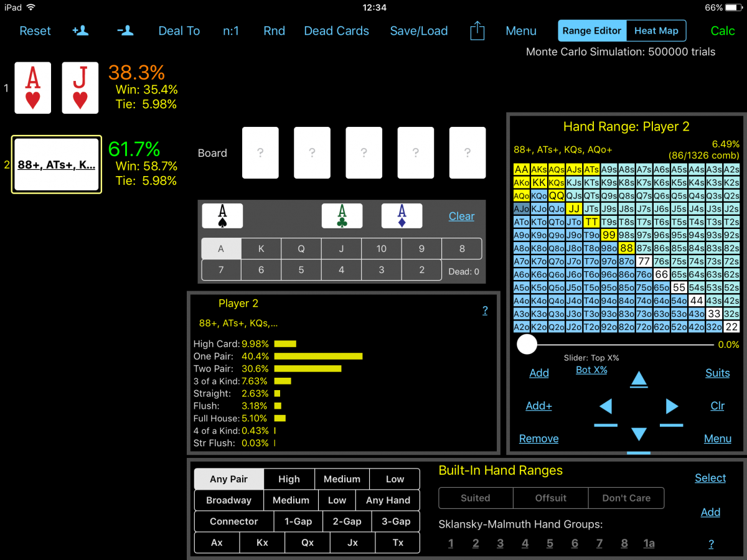
Task: Select the ace of spades card
Action: [x=222, y=216]
